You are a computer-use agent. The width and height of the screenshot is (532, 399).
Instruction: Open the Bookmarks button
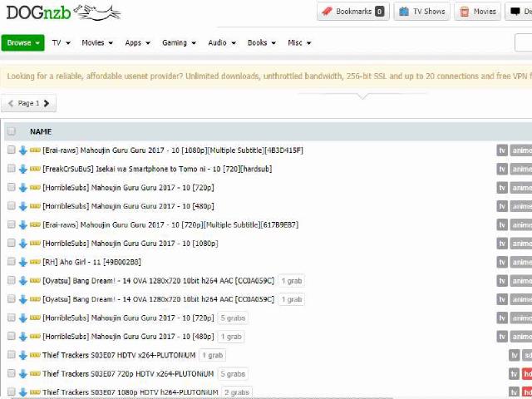tap(352, 12)
